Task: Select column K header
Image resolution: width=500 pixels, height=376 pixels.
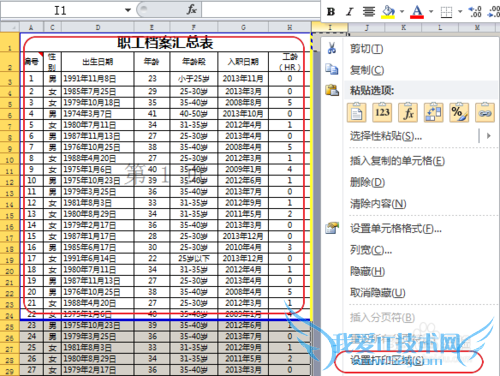Action: tap(403, 27)
